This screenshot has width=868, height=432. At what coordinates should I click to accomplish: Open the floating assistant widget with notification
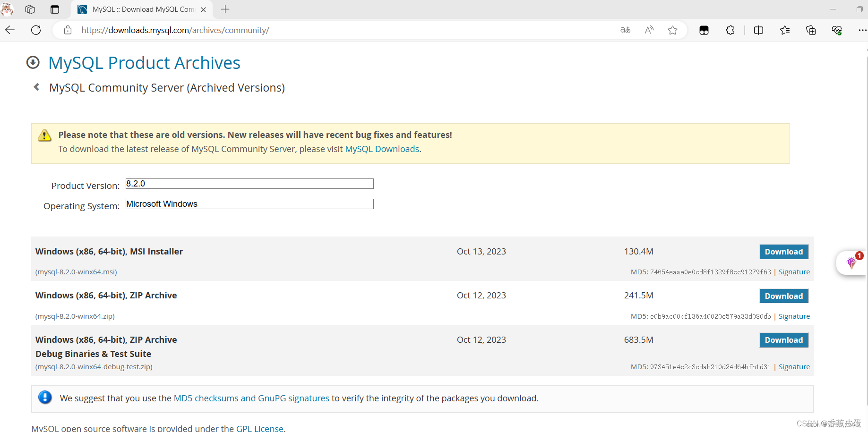point(851,263)
